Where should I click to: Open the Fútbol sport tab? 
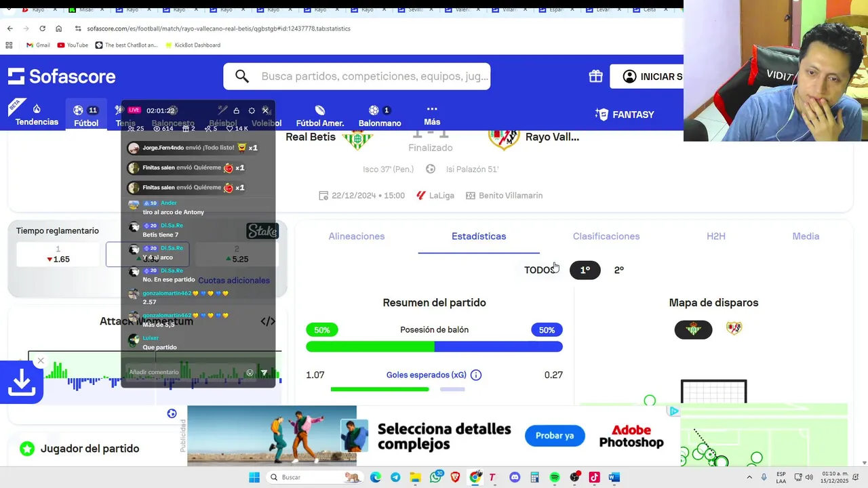[86, 116]
